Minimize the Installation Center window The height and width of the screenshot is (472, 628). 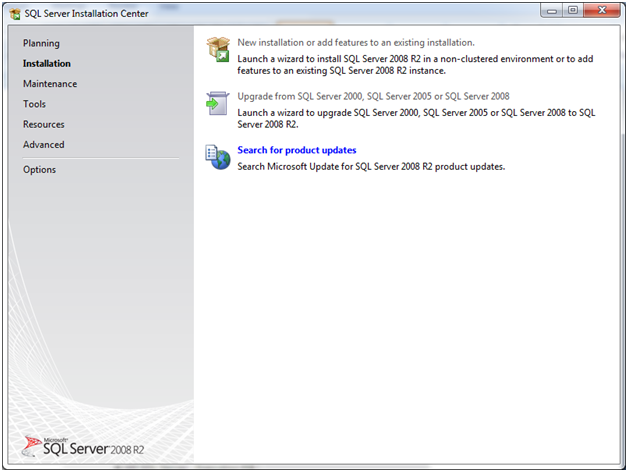[x=552, y=10]
